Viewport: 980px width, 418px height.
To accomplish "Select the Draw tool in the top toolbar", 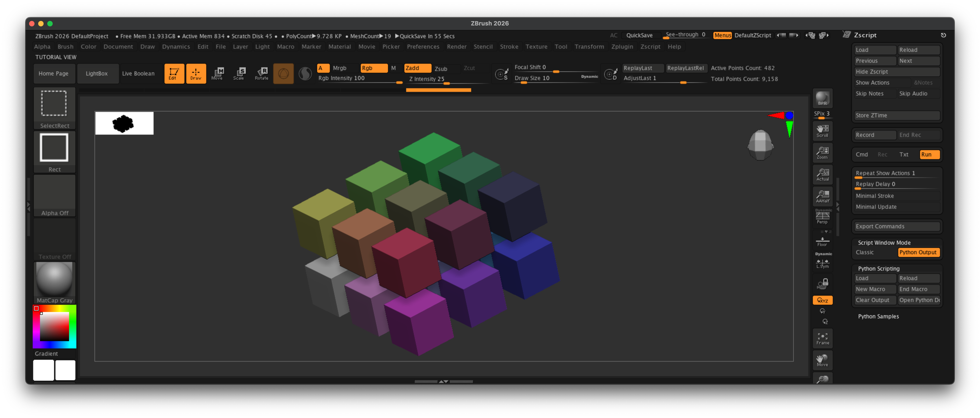I will pyautogui.click(x=196, y=73).
